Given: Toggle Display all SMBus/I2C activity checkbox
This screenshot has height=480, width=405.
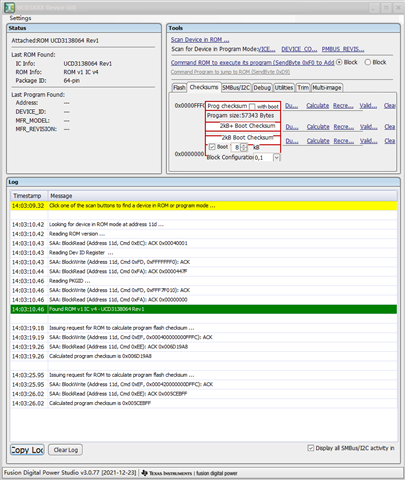Looking at the screenshot, I should [x=310, y=448].
